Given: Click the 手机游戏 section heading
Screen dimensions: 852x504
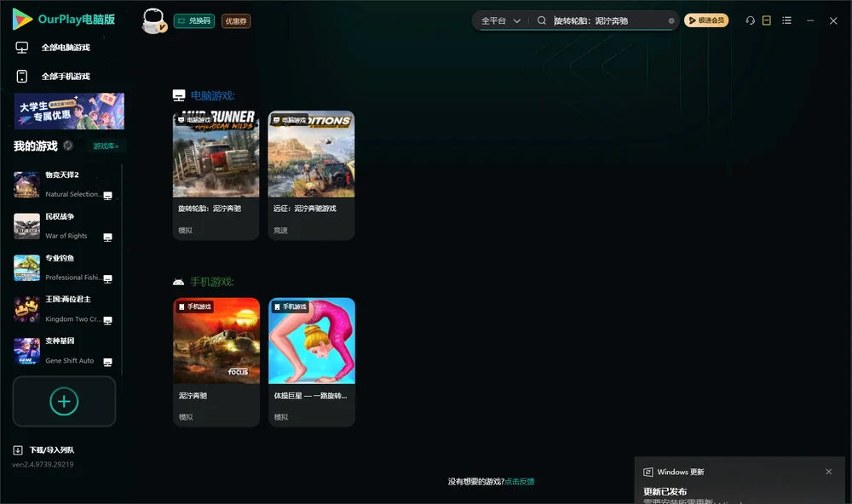Looking at the screenshot, I should coord(212,282).
